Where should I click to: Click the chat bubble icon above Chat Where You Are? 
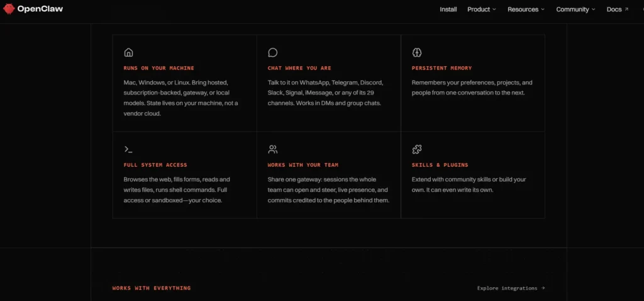pyautogui.click(x=273, y=53)
